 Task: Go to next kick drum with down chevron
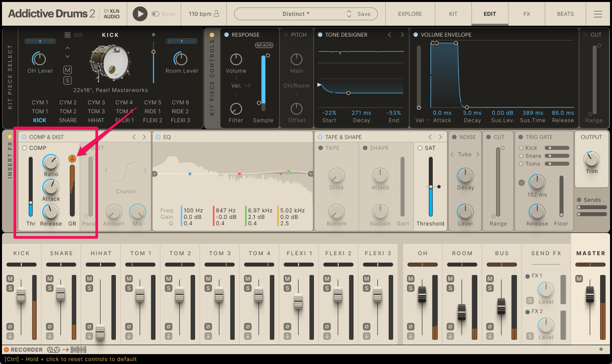pyautogui.click(x=68, y=57)
